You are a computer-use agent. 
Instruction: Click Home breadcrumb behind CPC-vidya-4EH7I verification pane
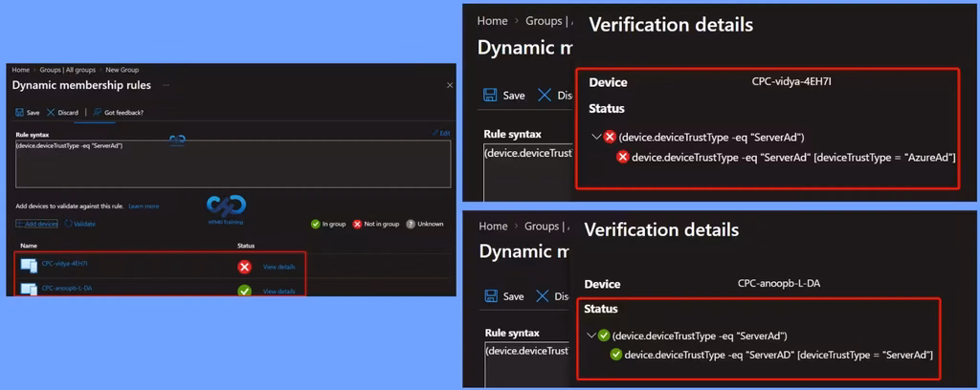click(492, 21)
